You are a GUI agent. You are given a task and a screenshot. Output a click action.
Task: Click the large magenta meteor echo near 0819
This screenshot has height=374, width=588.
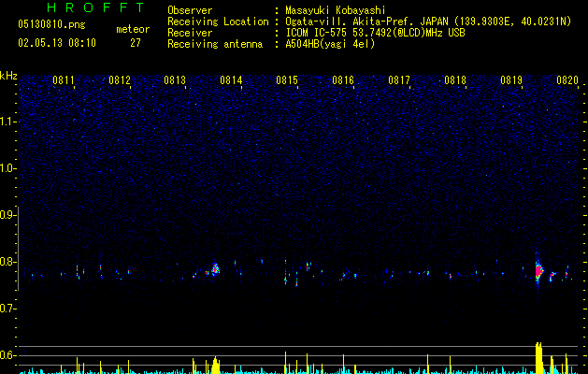tap(538, 270)
